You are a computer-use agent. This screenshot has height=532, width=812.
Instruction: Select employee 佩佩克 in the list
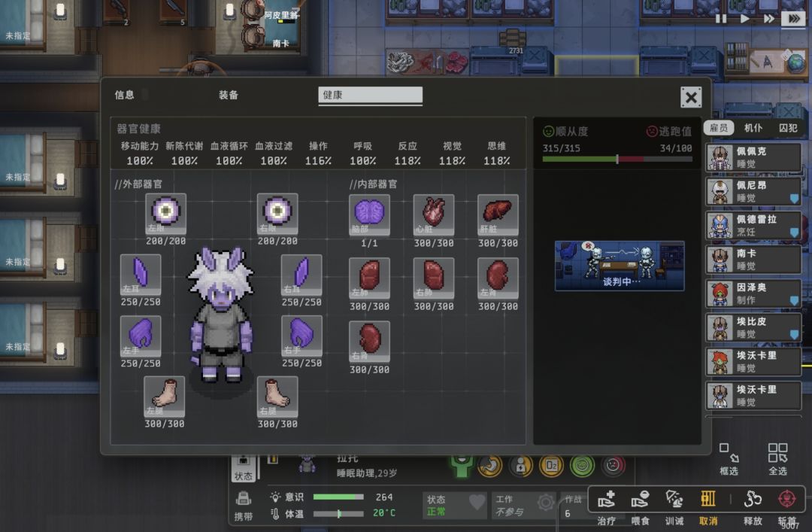753,157
